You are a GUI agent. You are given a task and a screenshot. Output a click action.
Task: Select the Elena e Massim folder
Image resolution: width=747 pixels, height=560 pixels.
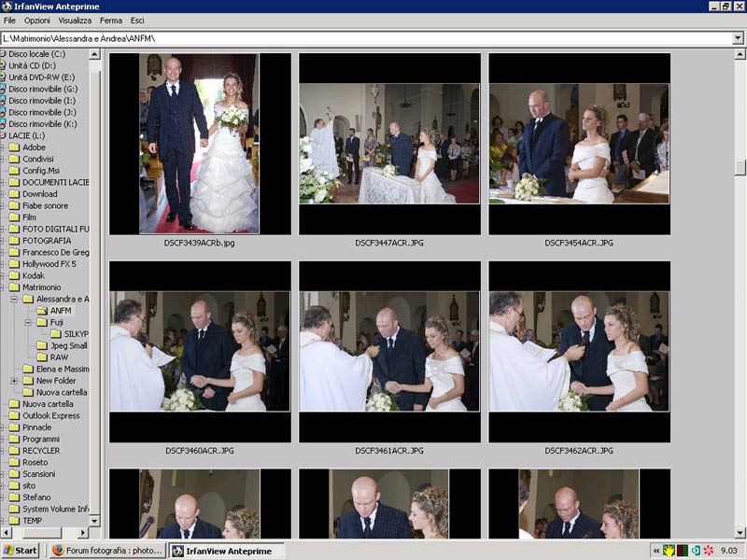(63, 369)
